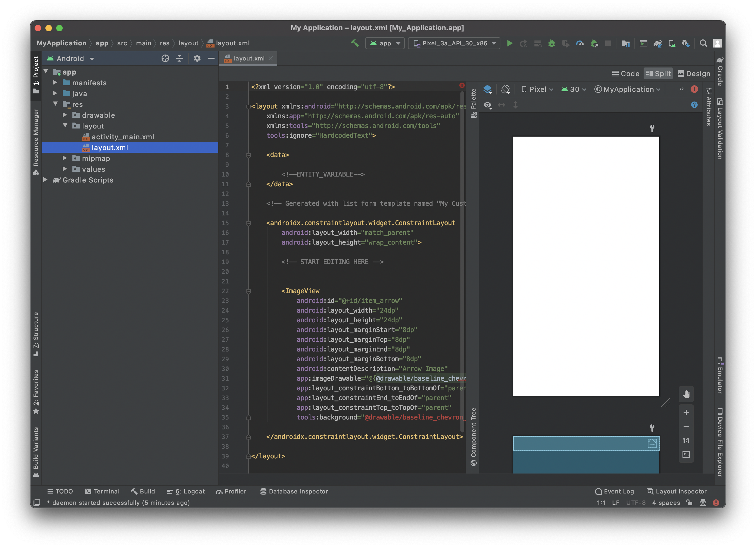Image resolution: width=756 pixels, height=548 pixels.
Task: Click the white design preview canvas
Action: click(586, 266)
